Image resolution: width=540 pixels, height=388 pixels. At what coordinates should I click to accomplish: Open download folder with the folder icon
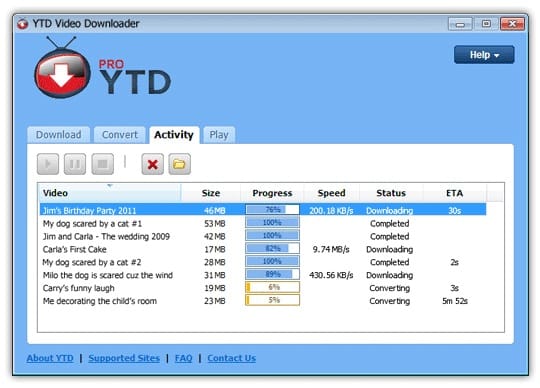pos(179,164)
